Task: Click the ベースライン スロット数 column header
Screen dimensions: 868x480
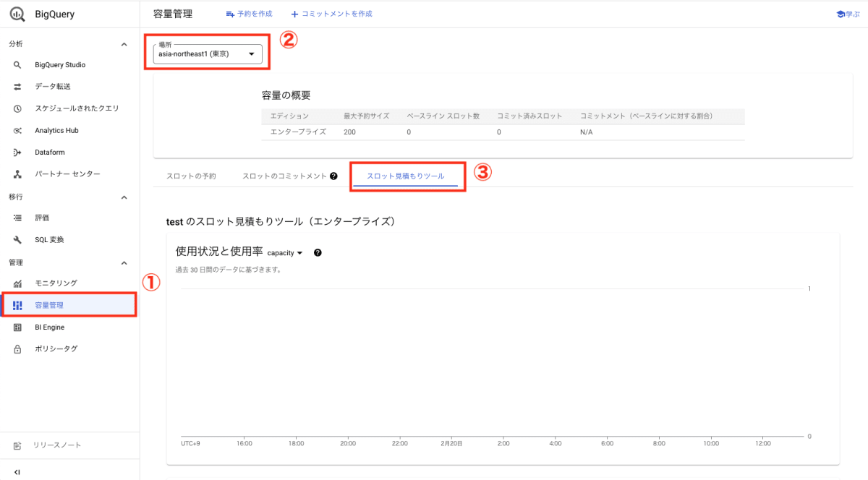Action: (x=443, y=116)
